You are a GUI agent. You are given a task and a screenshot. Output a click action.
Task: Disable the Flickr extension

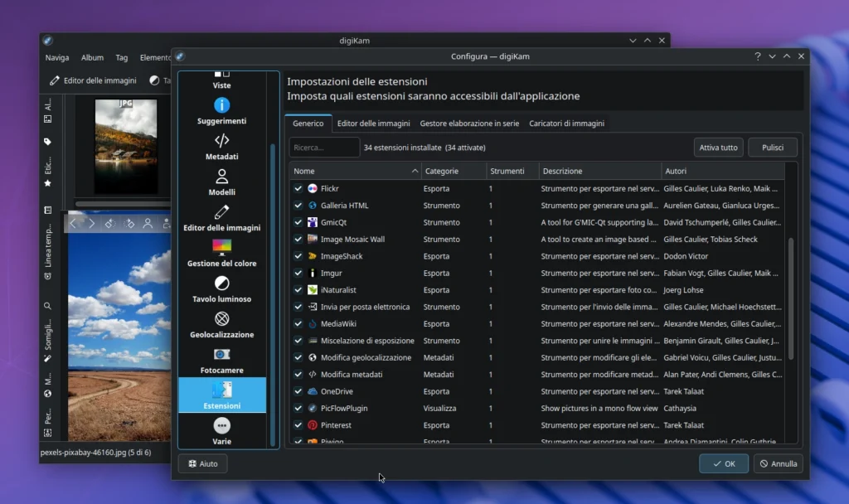[x=297, y=188]
